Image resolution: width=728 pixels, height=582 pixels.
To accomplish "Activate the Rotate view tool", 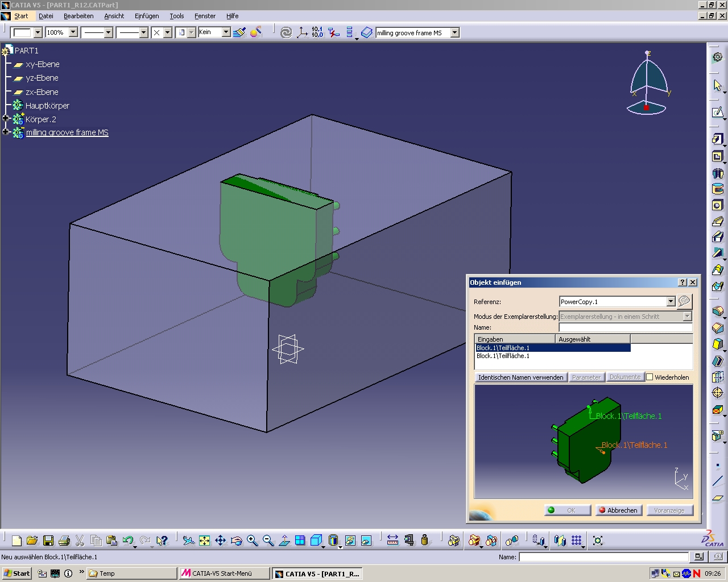I will pos(237,541).
